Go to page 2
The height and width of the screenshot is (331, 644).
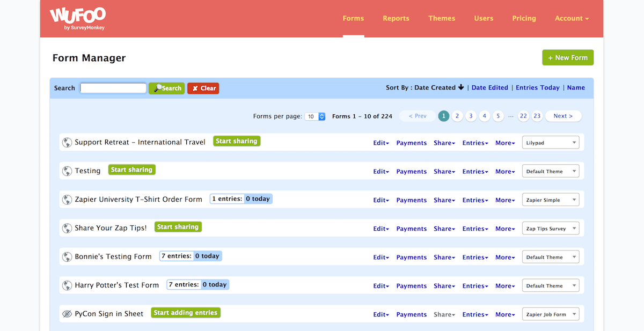pyautogui.click(x=457, y=116)
